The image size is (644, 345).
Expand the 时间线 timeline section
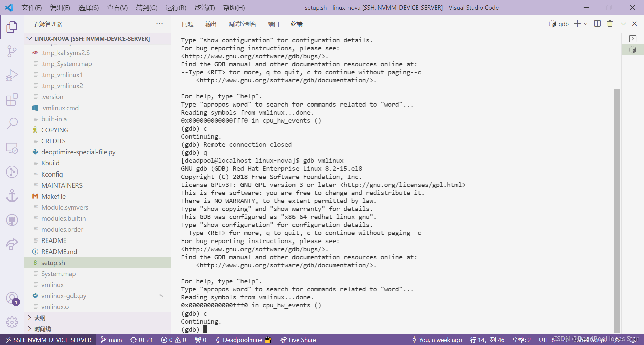click(98, 329)
